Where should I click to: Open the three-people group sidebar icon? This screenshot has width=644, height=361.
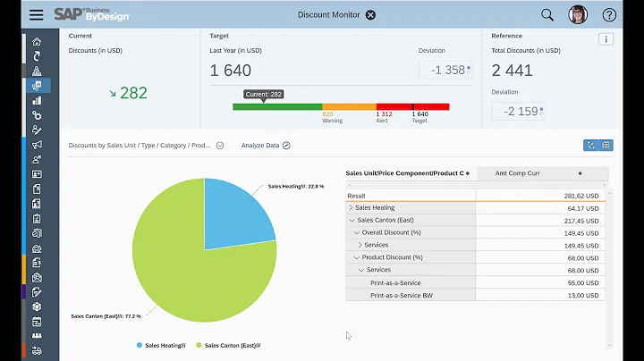37,336
